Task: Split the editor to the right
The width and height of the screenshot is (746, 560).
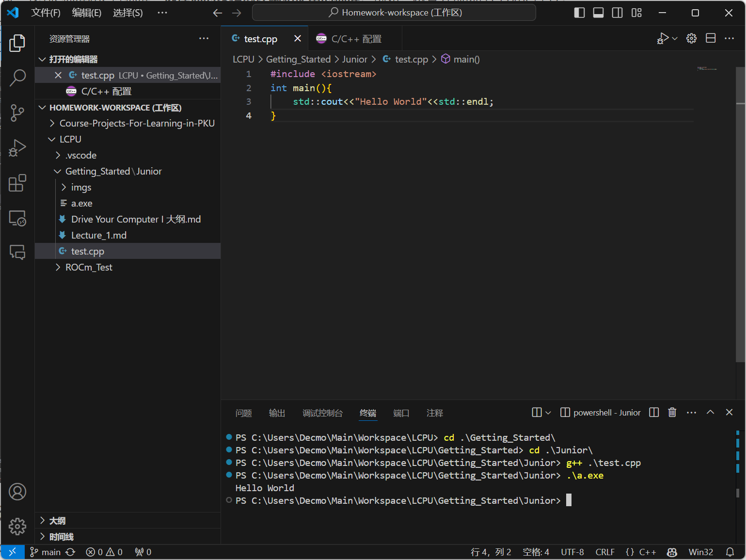Action: [x=711, y=39]
